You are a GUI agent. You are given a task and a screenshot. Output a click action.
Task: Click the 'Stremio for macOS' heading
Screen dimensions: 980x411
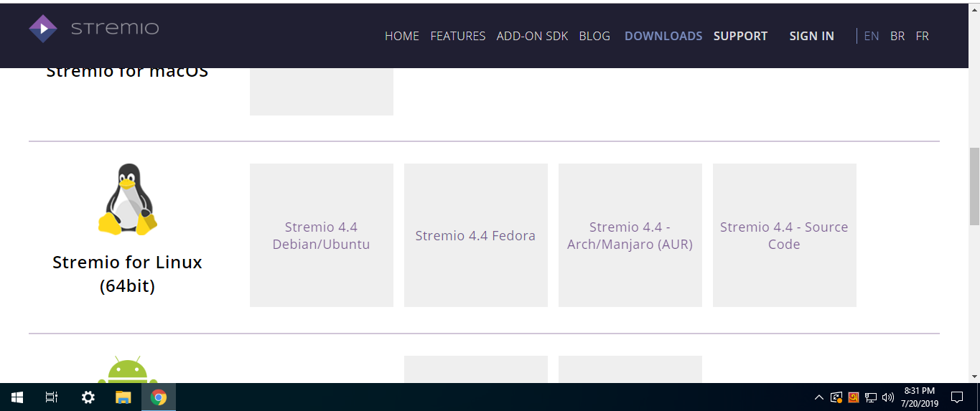pyautogui.click(x=128, y=72)
